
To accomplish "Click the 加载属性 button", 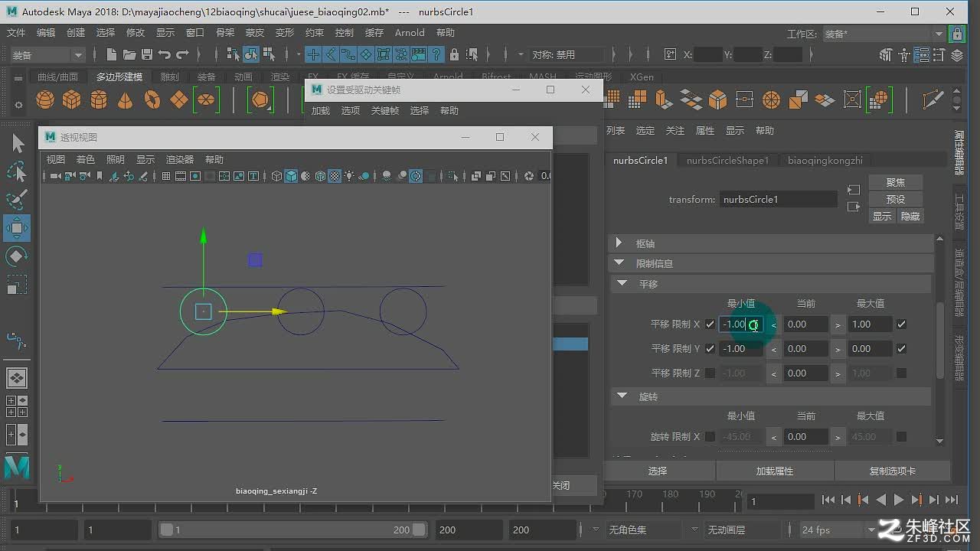I will 775,471.
